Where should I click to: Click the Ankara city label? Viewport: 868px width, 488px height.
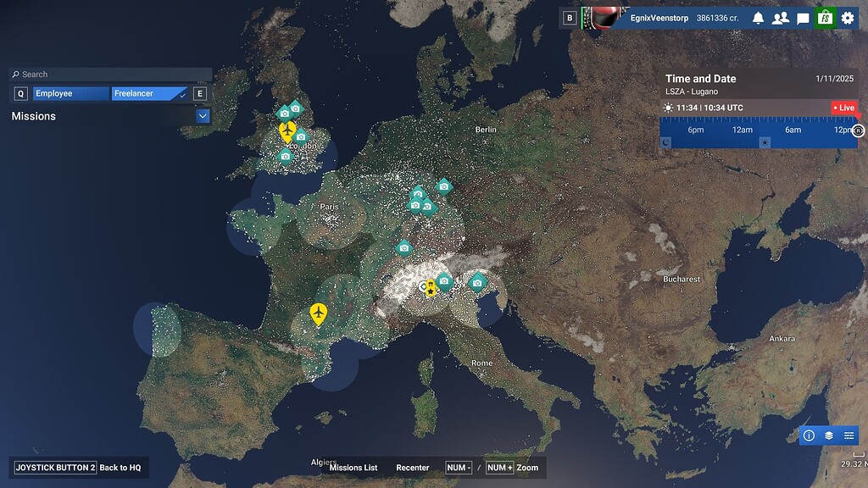coord(782,339)
